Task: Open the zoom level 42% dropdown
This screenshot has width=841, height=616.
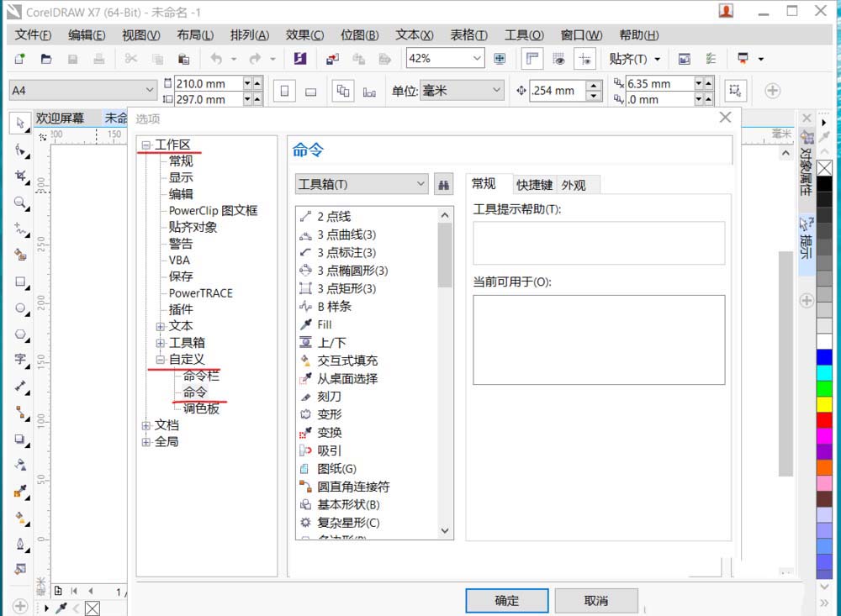Action: (477, 58)
